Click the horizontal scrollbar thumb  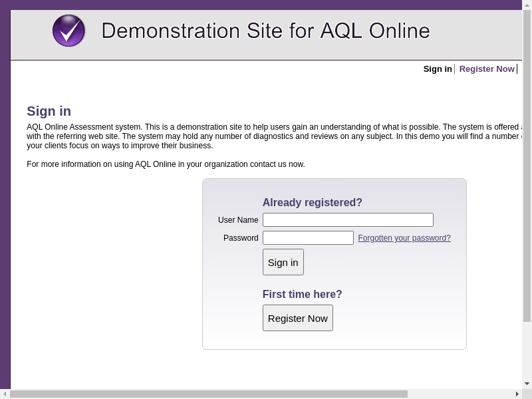pyautogui.click(x=208, y=394)
